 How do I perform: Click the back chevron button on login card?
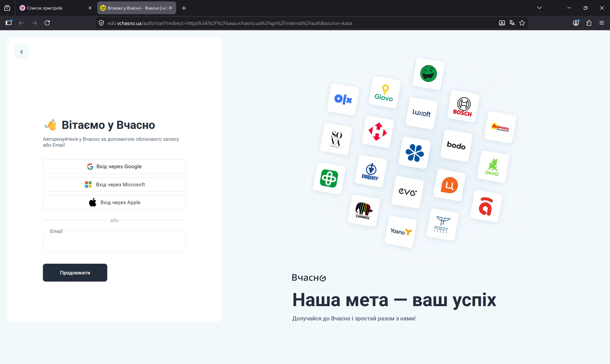(x=21, y=52)
